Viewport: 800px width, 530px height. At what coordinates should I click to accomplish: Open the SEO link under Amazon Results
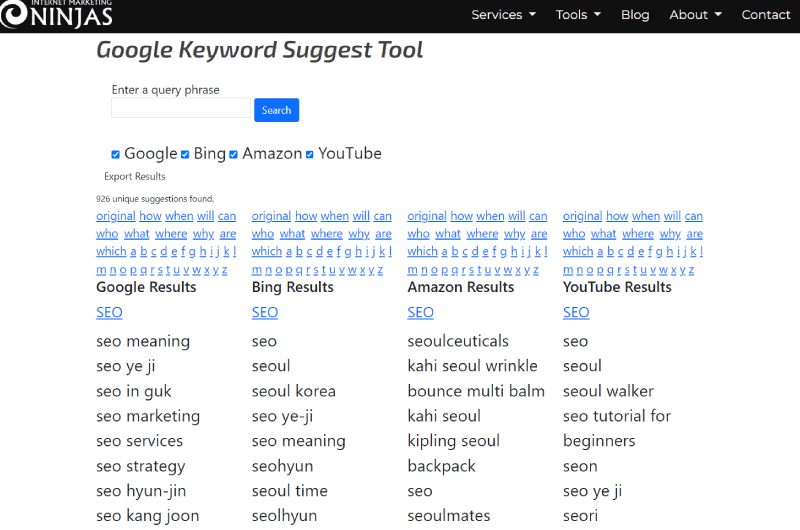point(420,312)
